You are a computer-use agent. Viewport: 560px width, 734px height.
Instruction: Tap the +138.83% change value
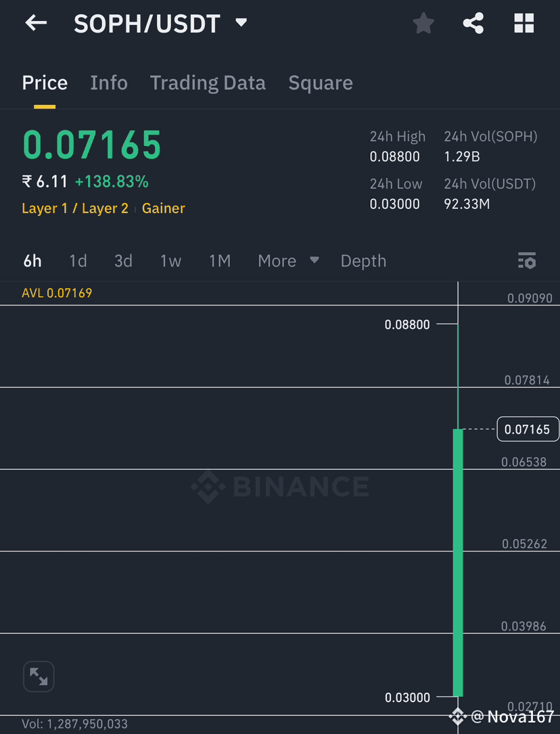pyautogui.click(x=112, y=181)
